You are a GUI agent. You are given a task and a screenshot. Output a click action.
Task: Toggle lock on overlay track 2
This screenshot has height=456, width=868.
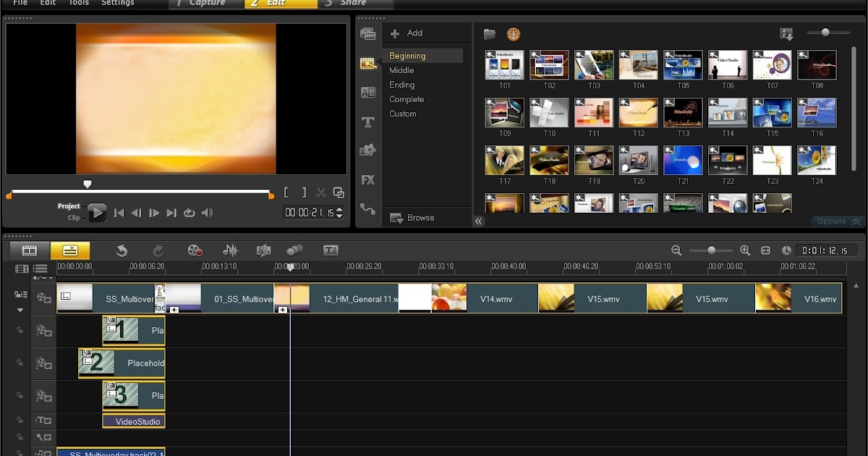20,363
